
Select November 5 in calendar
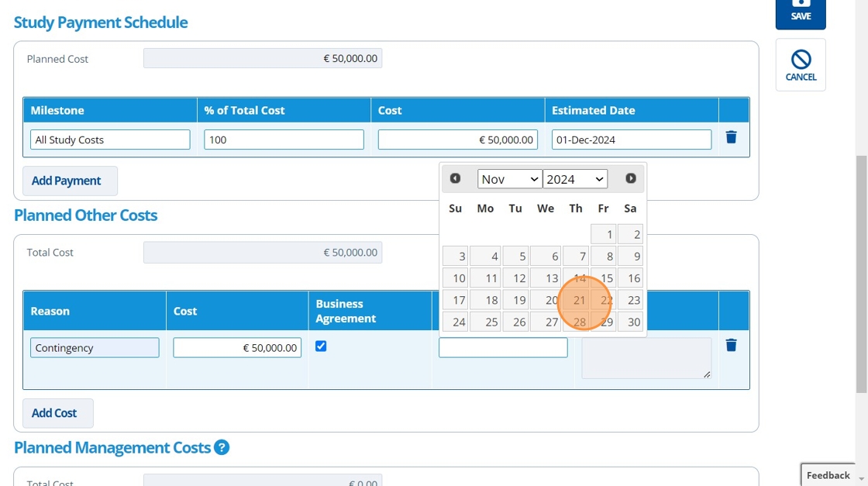[515, 257]
